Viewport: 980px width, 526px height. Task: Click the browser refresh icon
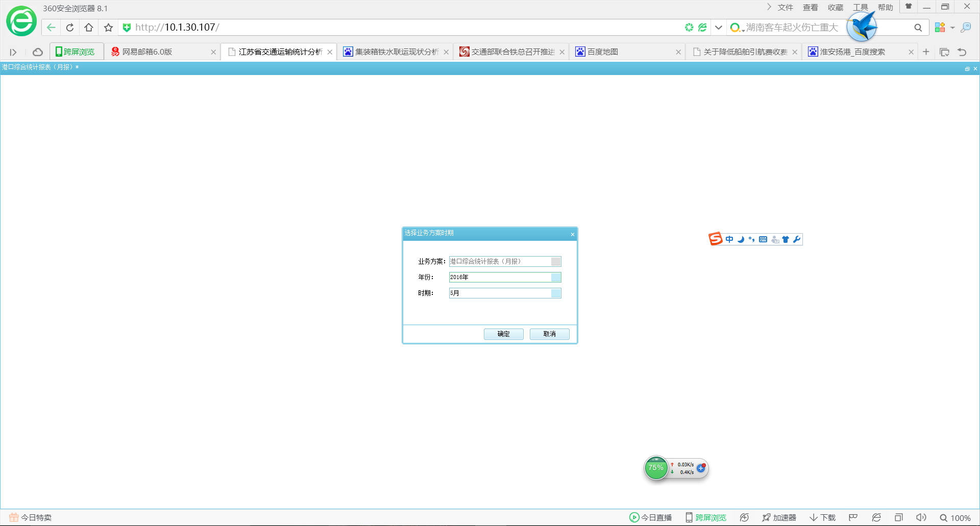(70, 28)
